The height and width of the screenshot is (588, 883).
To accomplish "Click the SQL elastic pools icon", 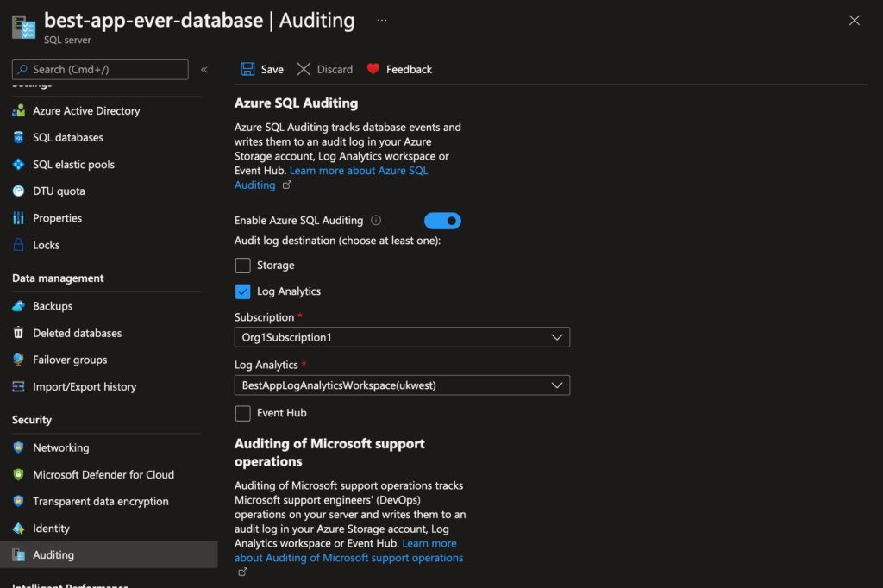I will (19, 164).
